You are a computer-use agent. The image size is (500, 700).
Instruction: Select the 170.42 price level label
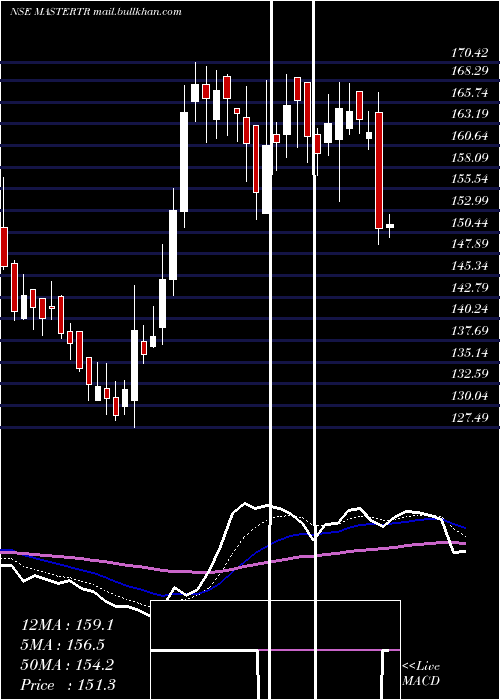tap(470, 53)
